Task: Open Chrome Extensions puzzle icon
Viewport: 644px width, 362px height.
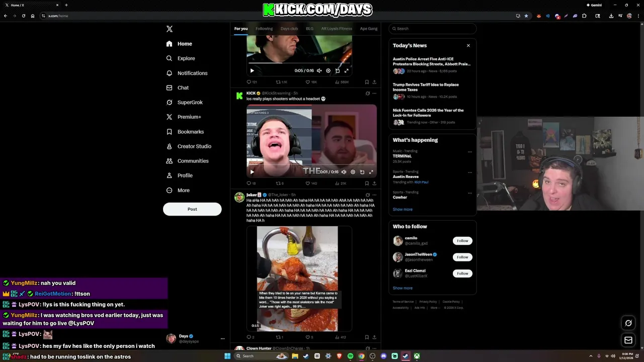Action: [x=584, y=16]
